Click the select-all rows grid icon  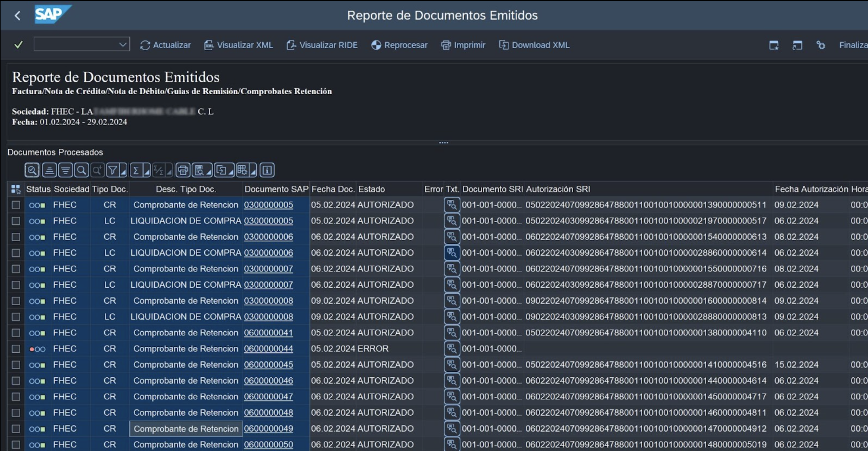pyautogui.click(x=16, y=189)
